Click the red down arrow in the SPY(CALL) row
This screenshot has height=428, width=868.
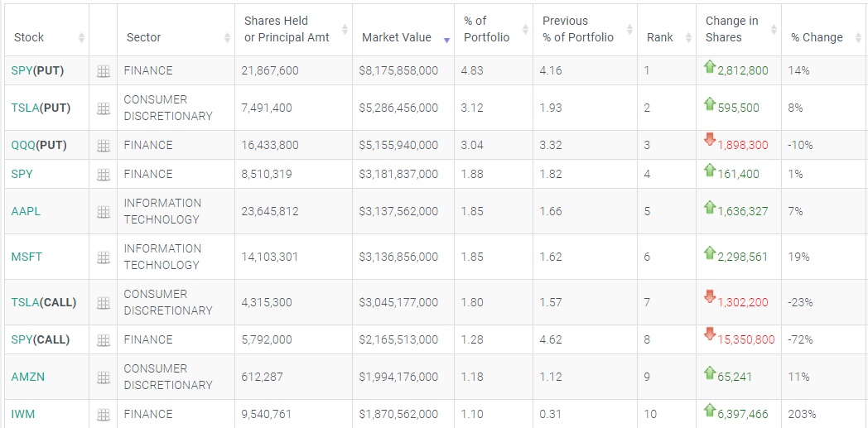pos(709,334)
